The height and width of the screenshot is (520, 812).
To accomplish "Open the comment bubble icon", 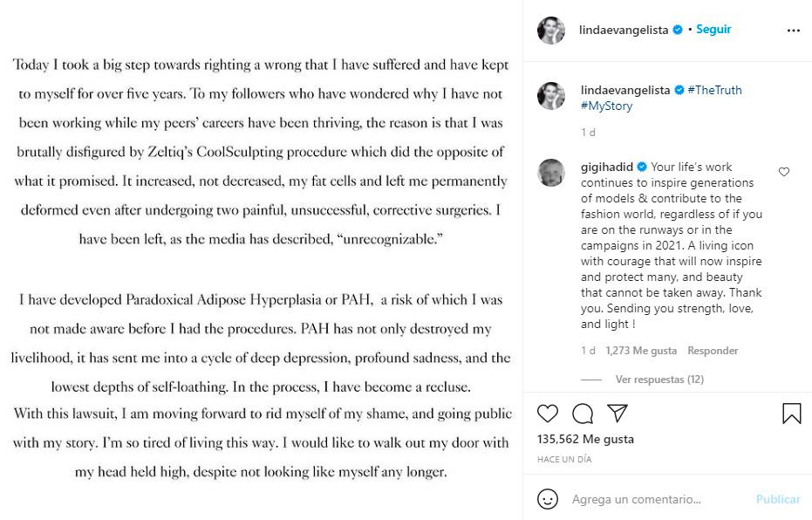I will 583,413.
